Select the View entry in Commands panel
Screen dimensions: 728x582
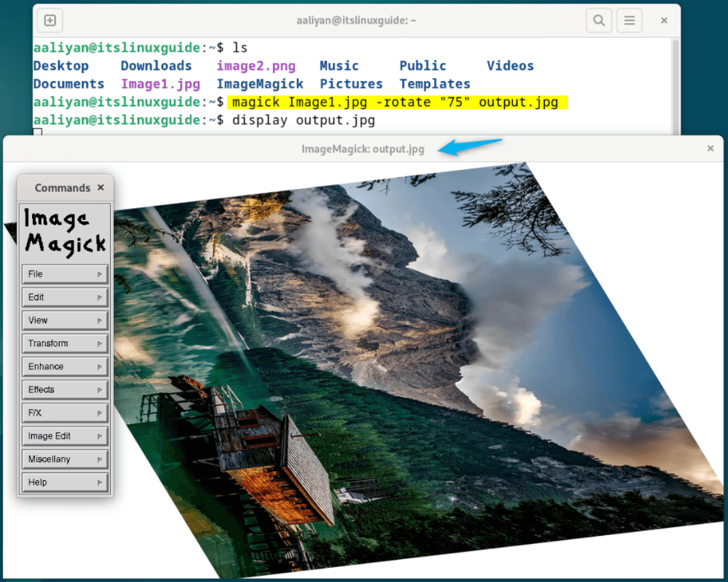click(65, 320)
